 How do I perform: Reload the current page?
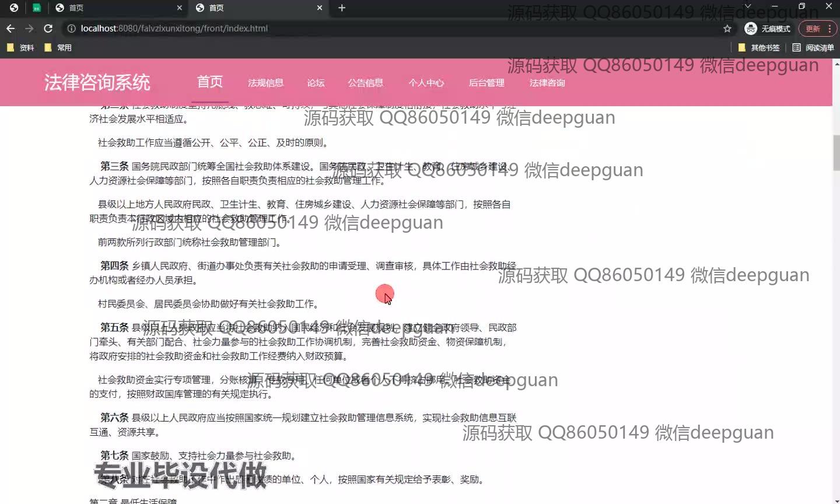tap(48, 29)
